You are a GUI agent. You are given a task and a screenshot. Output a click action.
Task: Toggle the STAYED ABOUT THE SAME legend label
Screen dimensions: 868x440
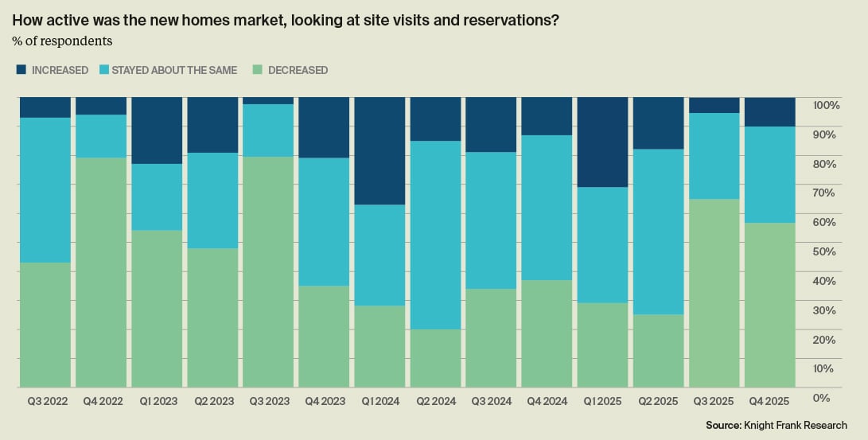coord(174,70)
